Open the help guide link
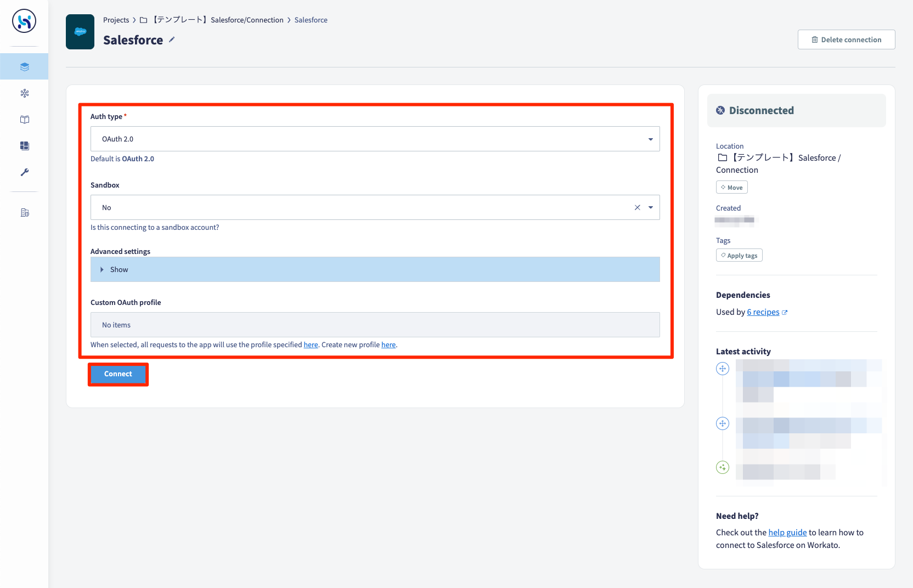Screen dimensions: 913x588 (787, 533)
